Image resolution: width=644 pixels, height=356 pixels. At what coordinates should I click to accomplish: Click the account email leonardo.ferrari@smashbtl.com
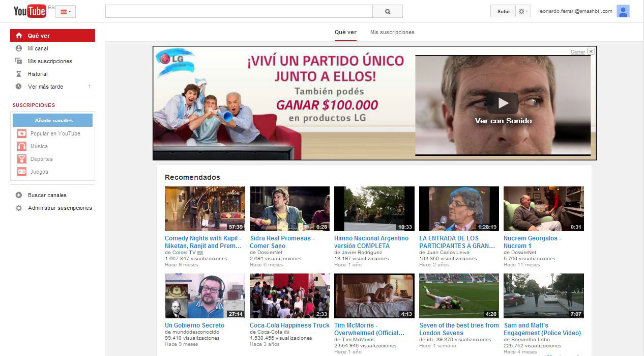pyautogui.click(x=575, y=11)
